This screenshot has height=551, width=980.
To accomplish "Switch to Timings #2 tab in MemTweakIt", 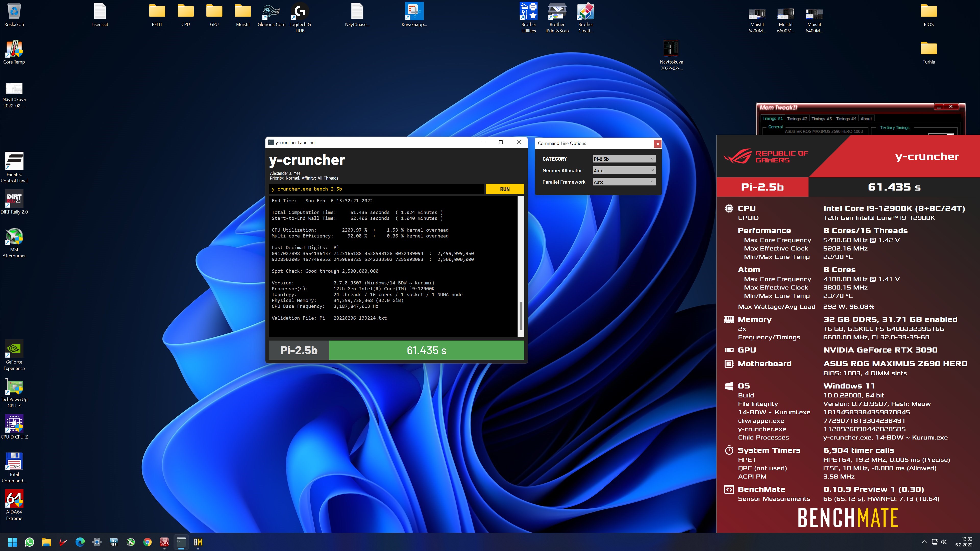I will click(x=797, y=119).
